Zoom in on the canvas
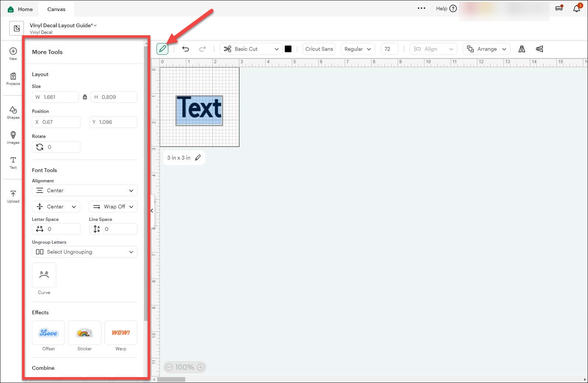This screenshot has width=588, height=383. pos(201,367)
